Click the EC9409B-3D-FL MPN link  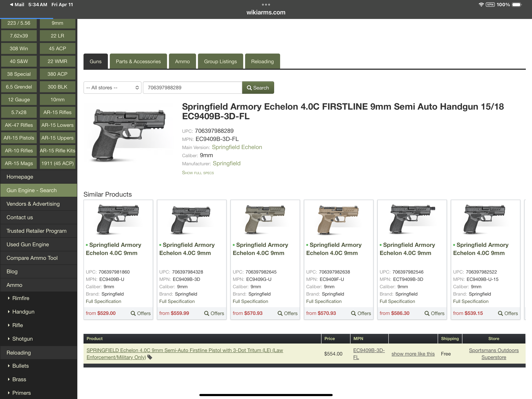click(369, 354)
